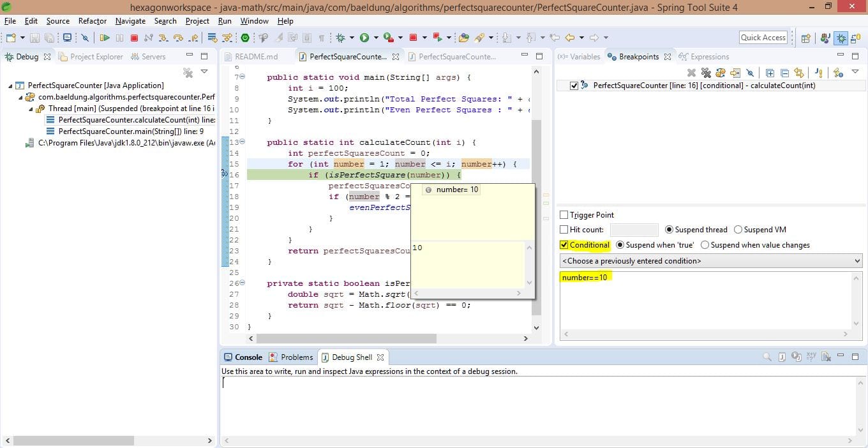868x448 pixels.
Task: Remove all breakpoints in Breakpoints view
Action: pyautogui.click(x=706, y=73)
